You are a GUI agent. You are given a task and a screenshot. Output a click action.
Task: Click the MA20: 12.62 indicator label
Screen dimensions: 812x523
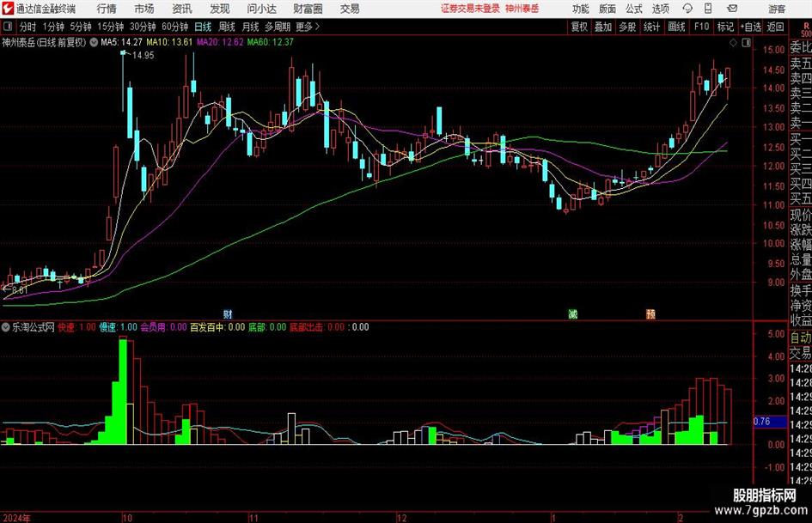click(x=220, y=42)
